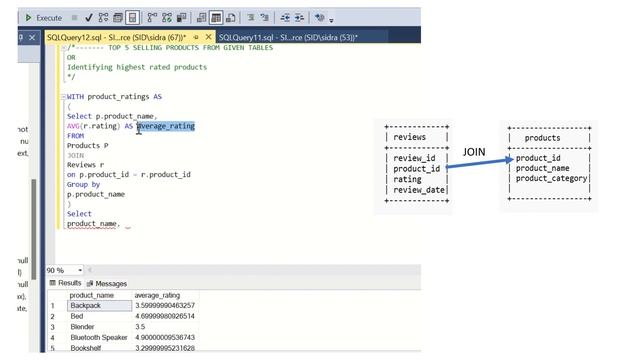Click the Cancel Executing Query stop icon

pos(74,18)
